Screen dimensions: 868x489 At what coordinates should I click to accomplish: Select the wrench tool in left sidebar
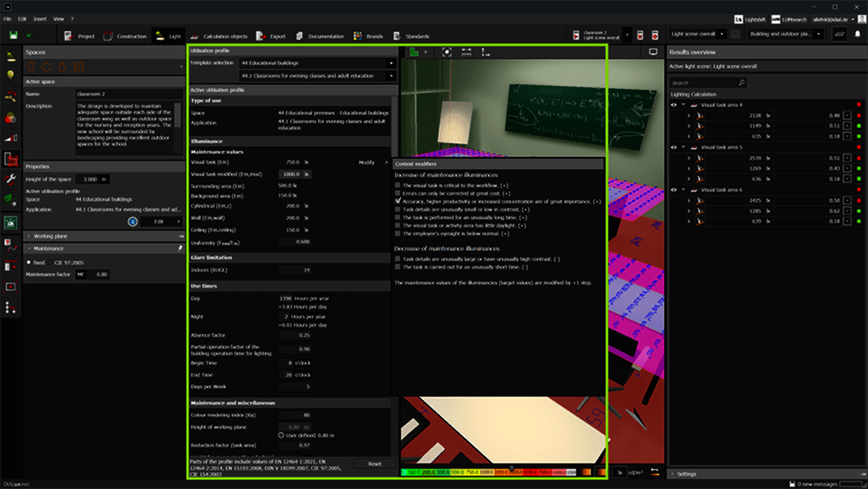click(11, 180)
